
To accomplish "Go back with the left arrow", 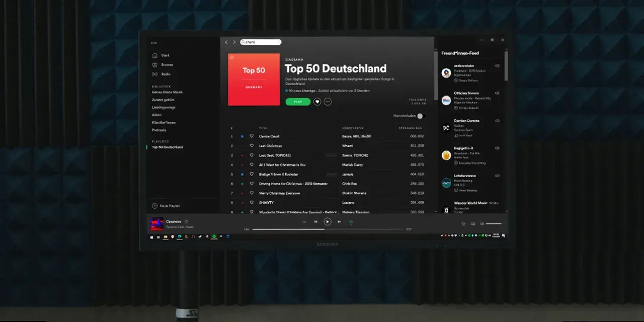I will pyautogui.click(x=226, y=42).
